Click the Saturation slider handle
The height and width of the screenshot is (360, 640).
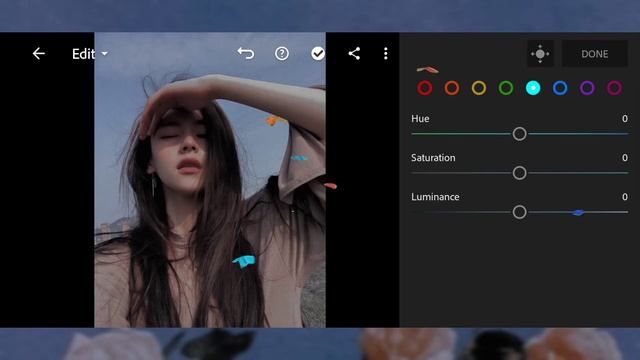(520, 173)
